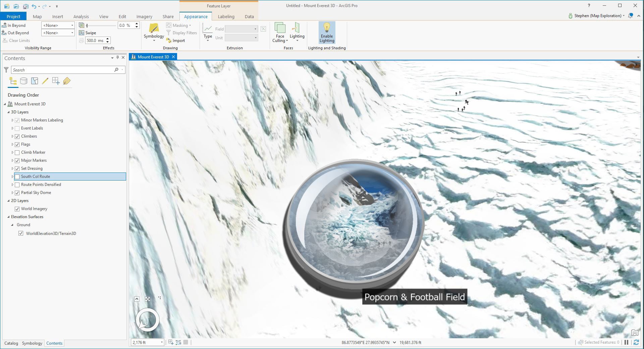Uncheck the Climbers layer
This screenshot has height=349, width=644.
[17, 136]
